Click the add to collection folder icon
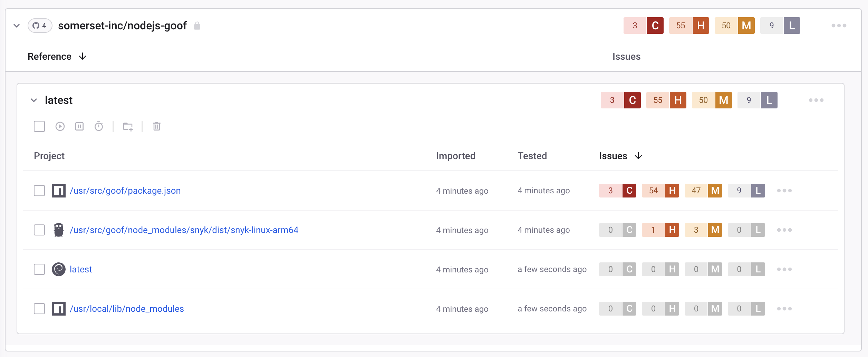Image resolution: width=868 pixels, height=357 pixels. point(128,127)
